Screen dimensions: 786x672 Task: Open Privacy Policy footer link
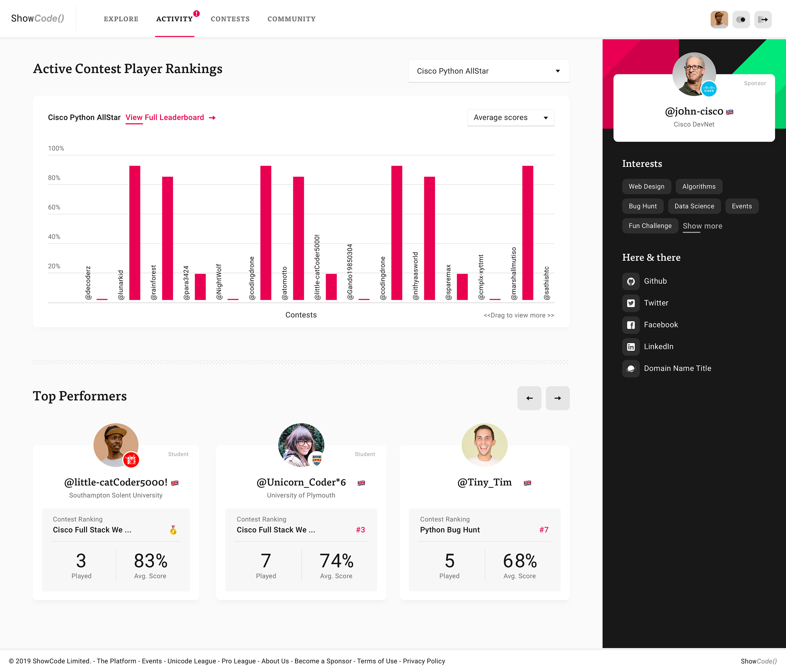[x=424, y=661]
